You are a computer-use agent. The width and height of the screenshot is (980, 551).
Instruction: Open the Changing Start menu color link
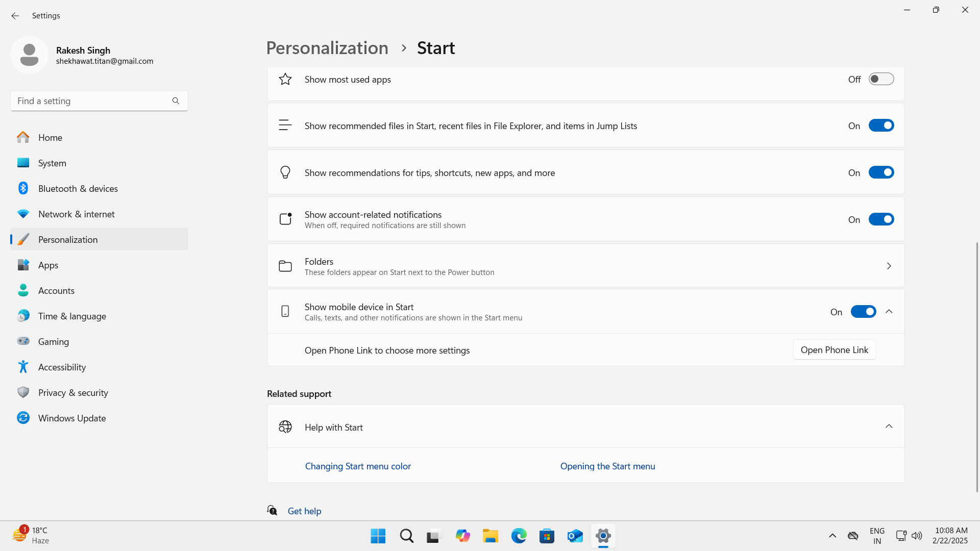pyautogui.click(x=358, y=466)
